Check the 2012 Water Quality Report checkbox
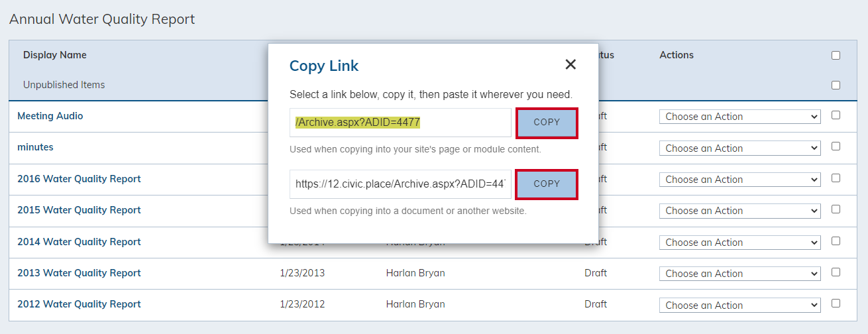 point(836,303)
